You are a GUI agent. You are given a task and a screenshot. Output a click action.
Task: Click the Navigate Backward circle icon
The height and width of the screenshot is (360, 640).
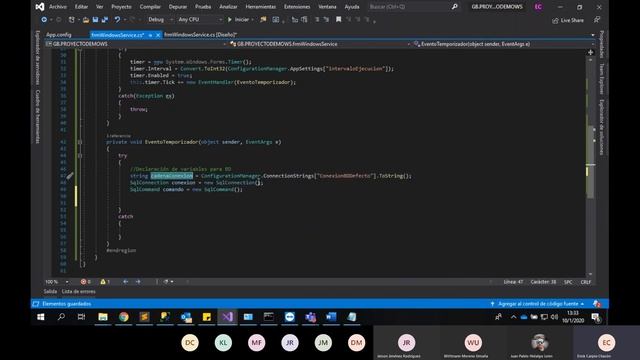point(44,20)
